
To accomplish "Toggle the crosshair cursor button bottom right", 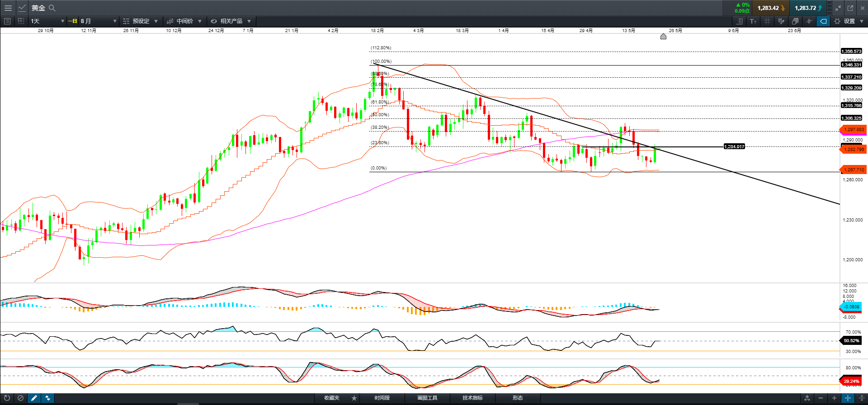I will (x=848, y=398).
